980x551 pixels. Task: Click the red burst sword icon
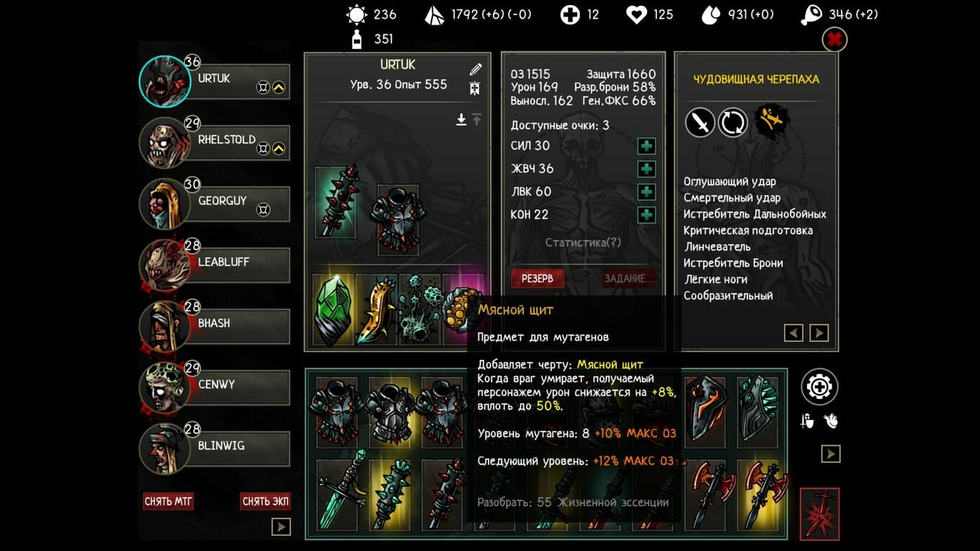[819, 514]
